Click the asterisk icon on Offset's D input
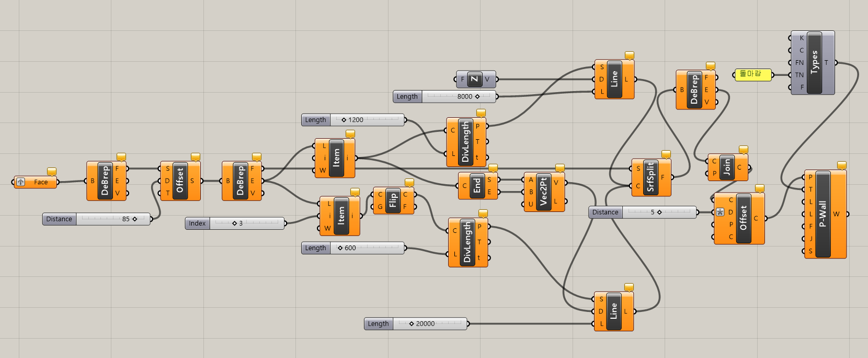This screenshot has width=868, height=358. pos(721,212)
